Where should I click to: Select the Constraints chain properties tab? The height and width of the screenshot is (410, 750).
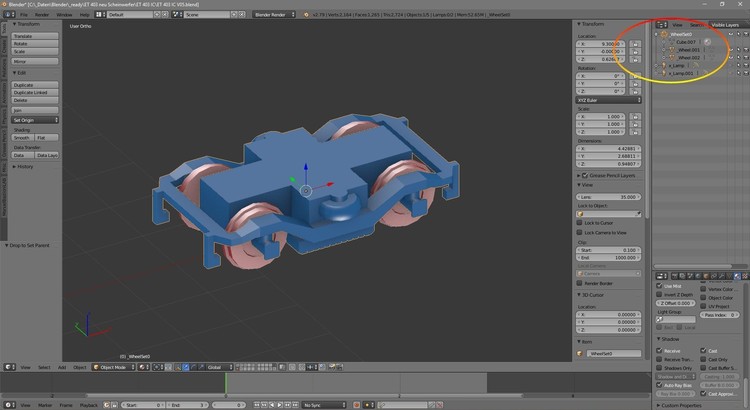coord(714,276)
